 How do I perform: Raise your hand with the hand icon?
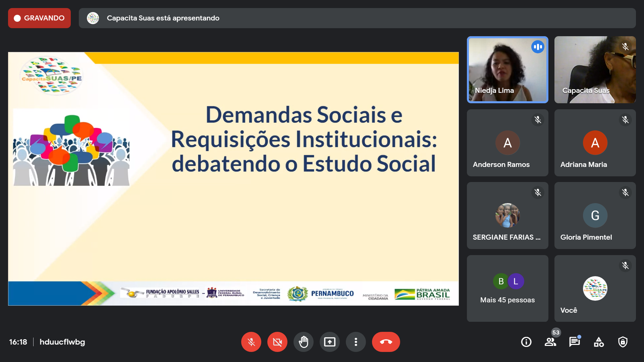(303, 342)
